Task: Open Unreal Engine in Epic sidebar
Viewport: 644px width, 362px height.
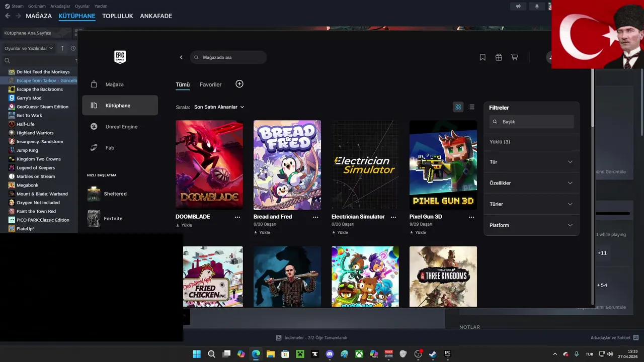Action: [x=120, y=127]
